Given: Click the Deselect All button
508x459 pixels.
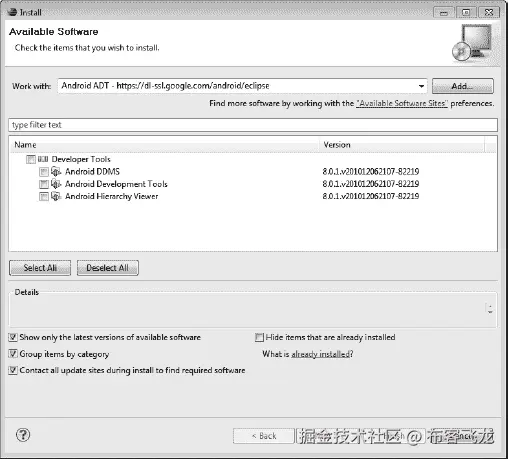Looking at the screenshot, I should pyautogui.click(x=108, y=268).
